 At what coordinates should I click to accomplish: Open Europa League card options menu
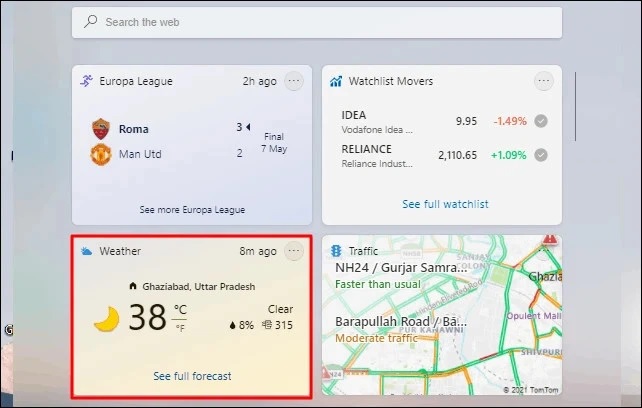pyautogui.click(x=294, y=81)
